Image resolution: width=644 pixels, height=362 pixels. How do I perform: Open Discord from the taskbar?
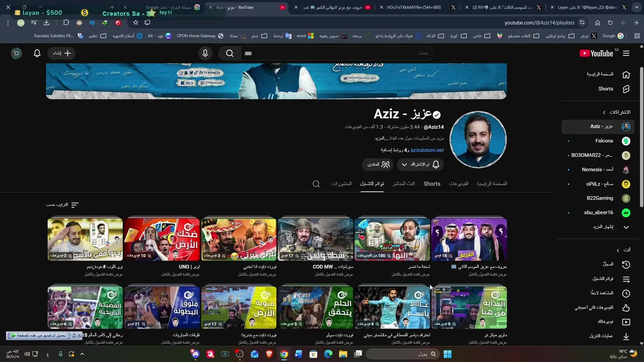click(x=195, y=354)
